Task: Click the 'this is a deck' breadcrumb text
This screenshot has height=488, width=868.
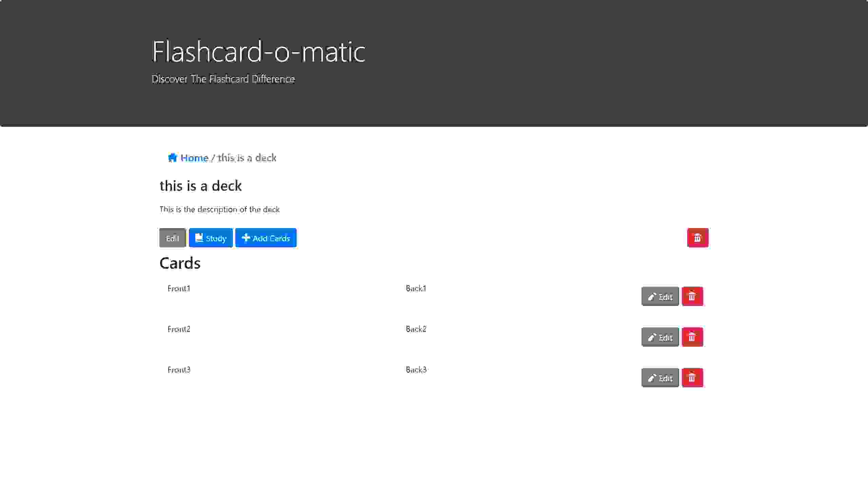Action: click(x=247, y=158)
